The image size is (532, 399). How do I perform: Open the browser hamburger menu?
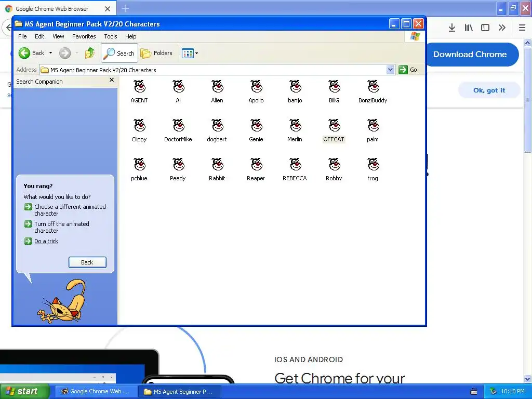click(522, 28)
